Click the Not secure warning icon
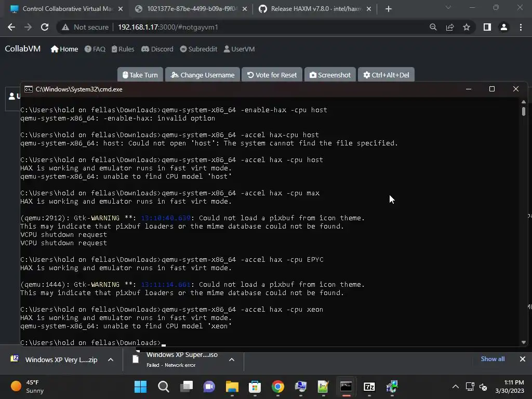Screen dimensions: 532x399 65,27
